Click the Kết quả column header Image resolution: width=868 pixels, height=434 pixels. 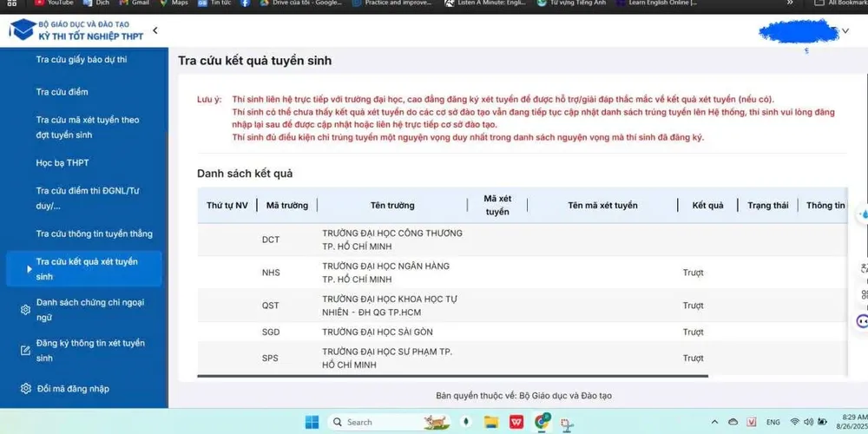tap(707, 206)
